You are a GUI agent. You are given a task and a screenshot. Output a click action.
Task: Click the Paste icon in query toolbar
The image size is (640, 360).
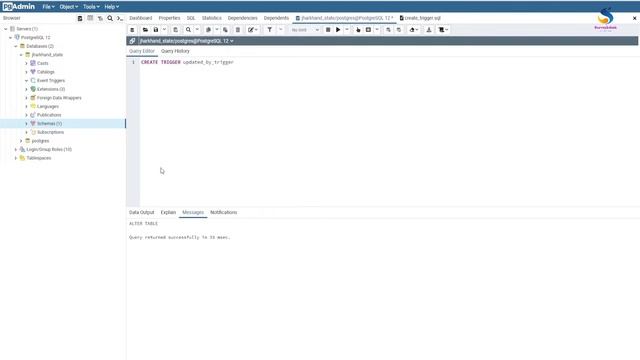pyautogui.click(x=225, y=30)
